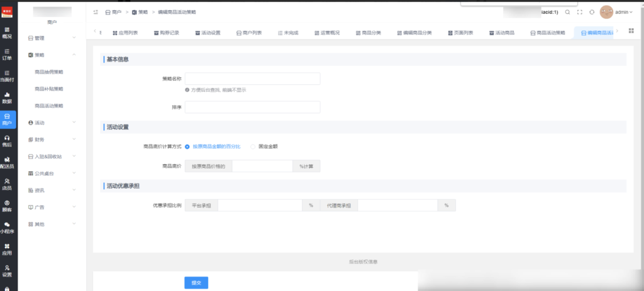The height and width of the screenshot is (291, 644).
Task: Switch to the 活动设置 tab
Action: point(208,33)
